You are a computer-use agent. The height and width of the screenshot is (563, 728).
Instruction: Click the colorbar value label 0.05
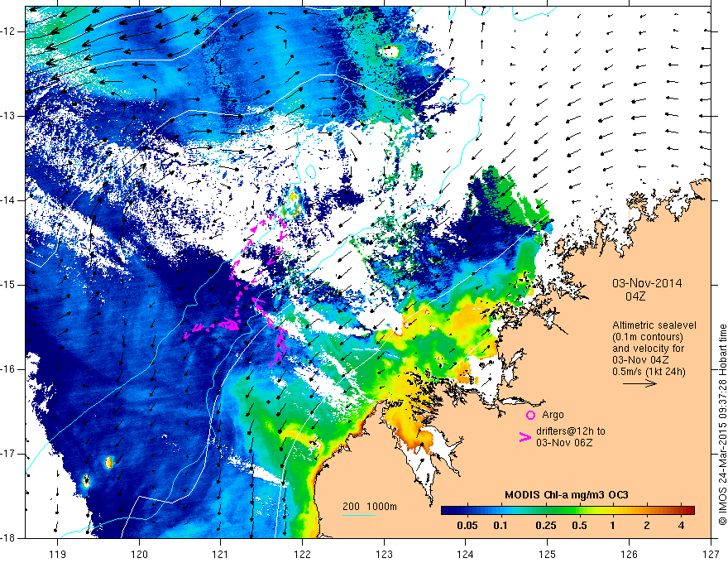467,526
